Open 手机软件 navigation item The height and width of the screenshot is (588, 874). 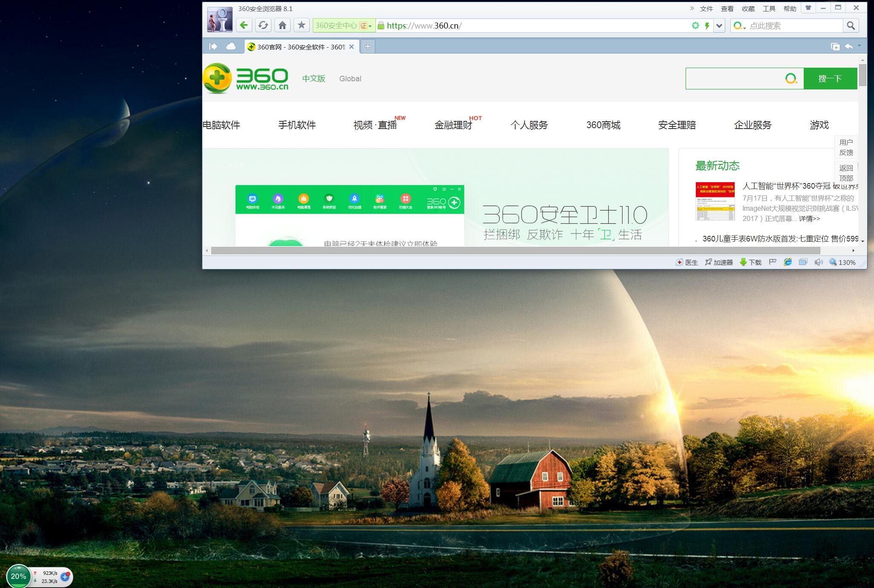click(x=297, y=125)
